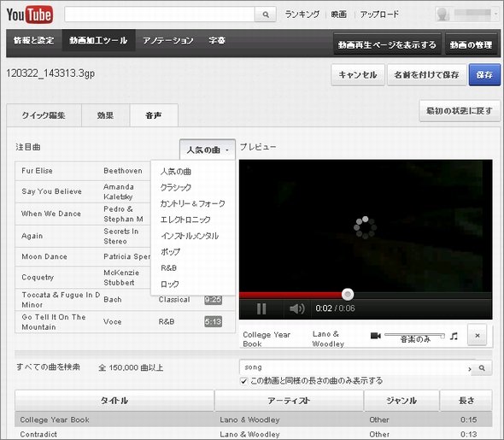
Task: Select the Again track by Secrets In Stereo
Action: click(83, 236)
